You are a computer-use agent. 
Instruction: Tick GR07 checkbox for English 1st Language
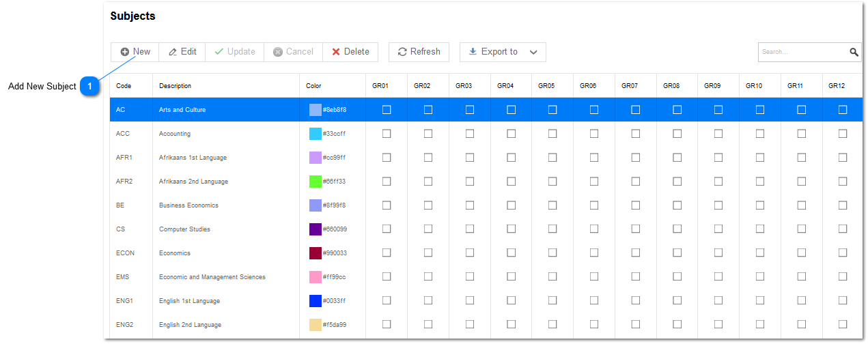pos(636,300)
